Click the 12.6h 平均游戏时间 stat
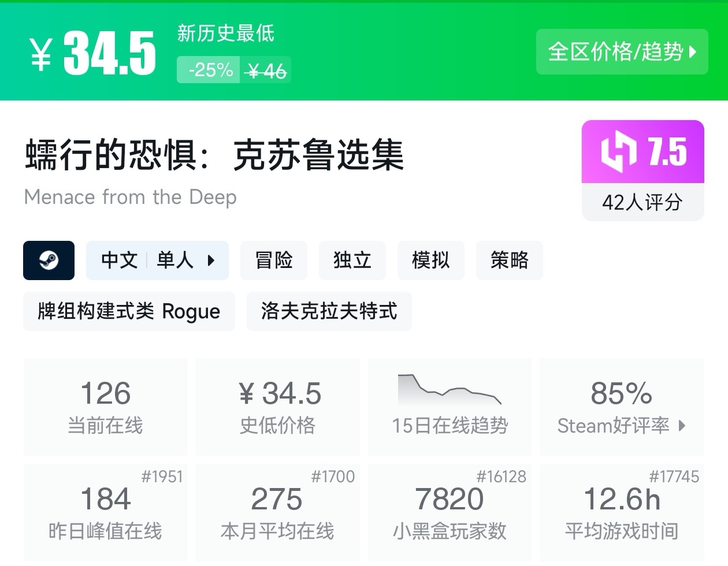Image resolution: width=728 pixels, height=566 pixels. [622, 512]
